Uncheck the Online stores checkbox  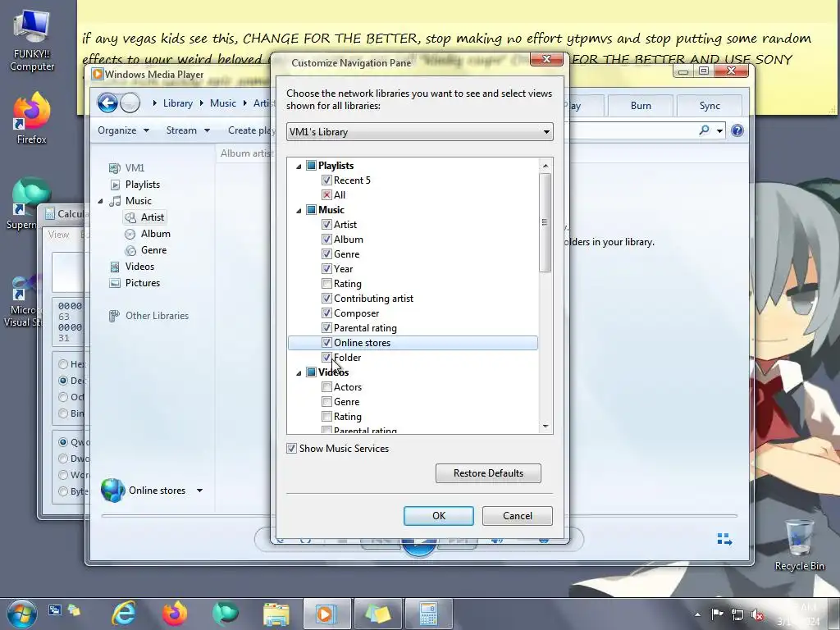pyautogui.click(x=326, y=343)
